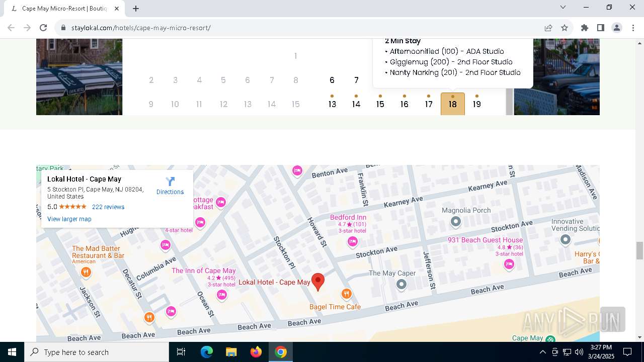Click the left hotel exterior photo
Screen dimensions: 644x362
point(79,77)
